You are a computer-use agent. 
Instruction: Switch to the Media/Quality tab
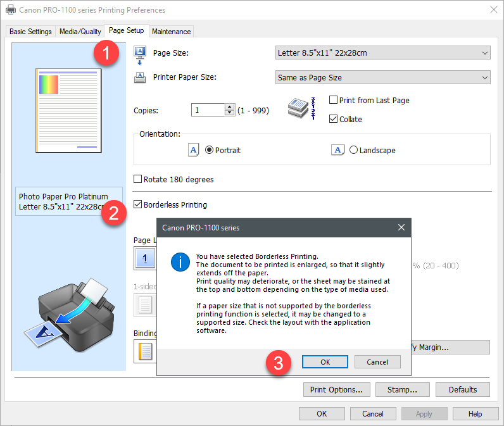(x=80, y=32)
